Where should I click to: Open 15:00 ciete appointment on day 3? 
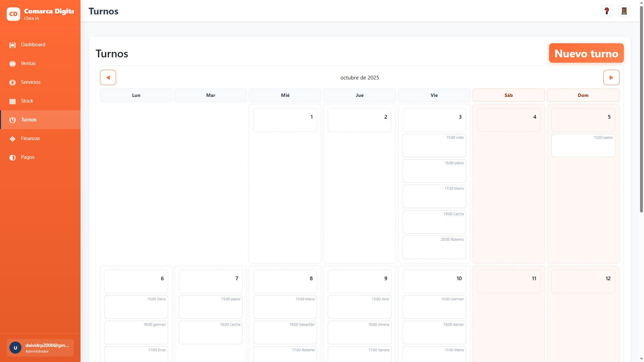click(434, 145)
